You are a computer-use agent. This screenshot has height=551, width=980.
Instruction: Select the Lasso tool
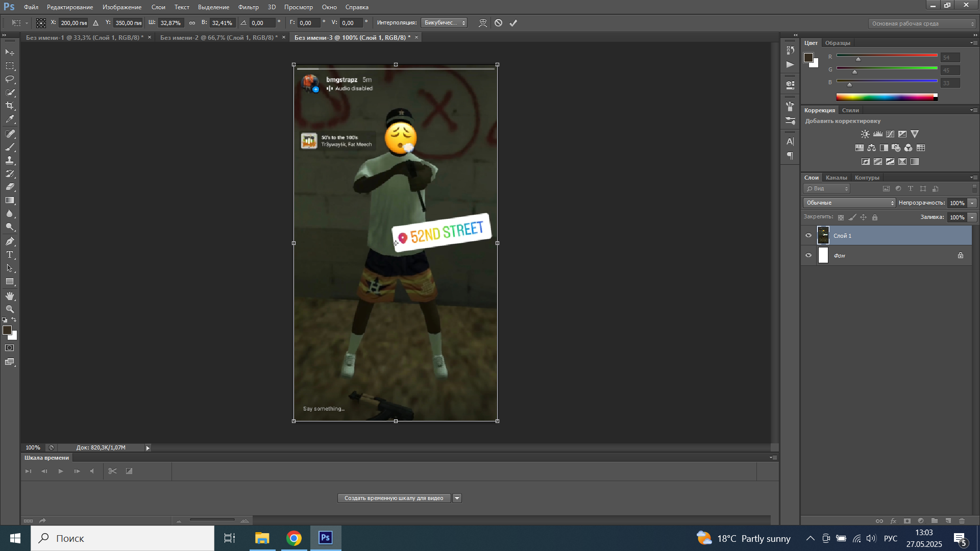click(x=10, y=79)
